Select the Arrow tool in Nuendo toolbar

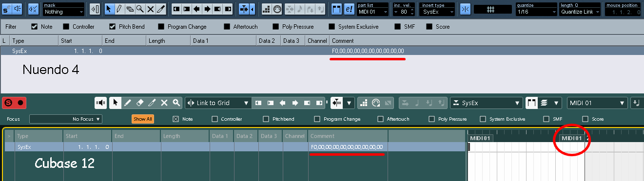(109, 9)
